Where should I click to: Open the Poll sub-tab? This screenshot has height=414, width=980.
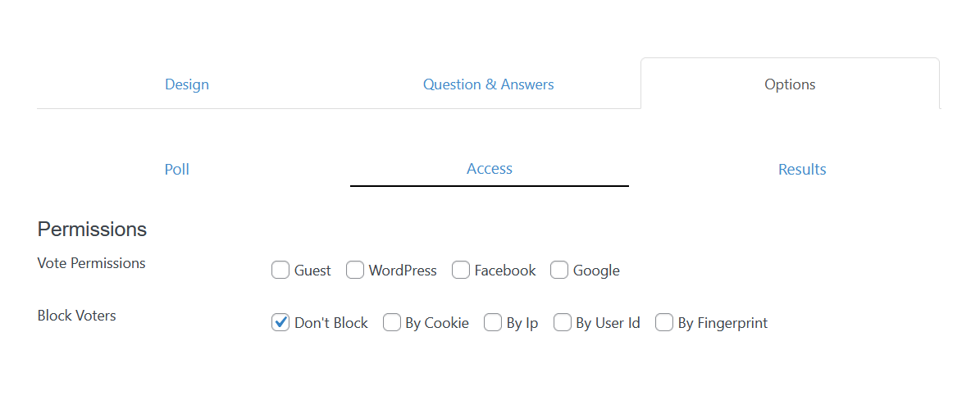click(x=177, y=169)
